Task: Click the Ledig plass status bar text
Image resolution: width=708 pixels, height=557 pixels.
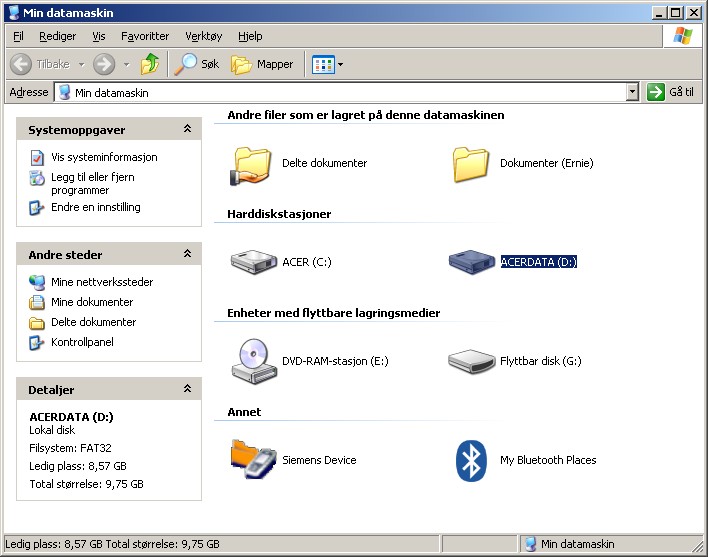Action: click(x=112, y=544)
